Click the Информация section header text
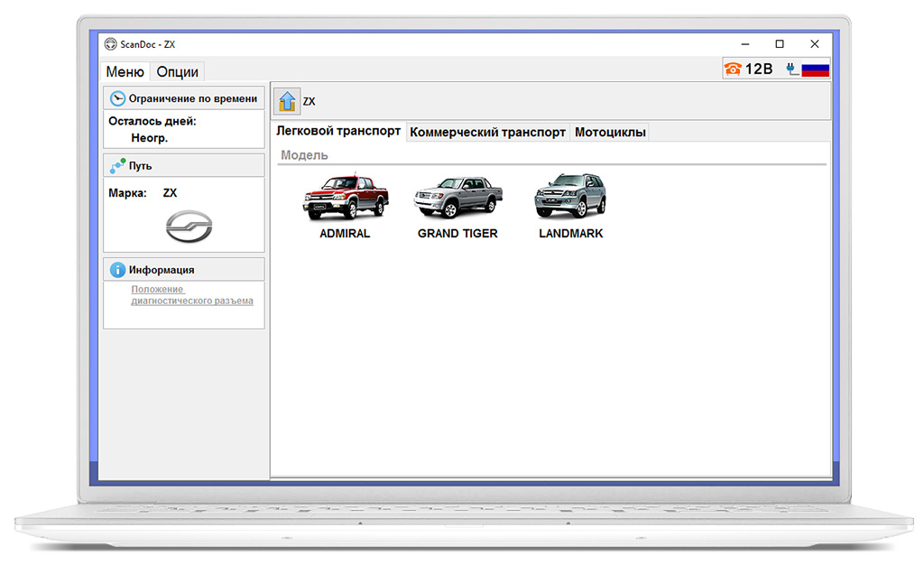 (x=162, y=270)
